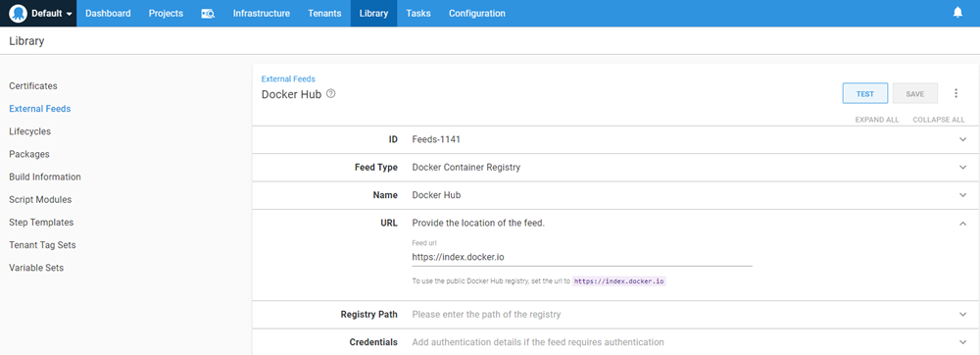The height and width of the screenshot is (355, 980).
Task: Open Variable Sets in the sidebar
Action: click(x=36, y=268)
